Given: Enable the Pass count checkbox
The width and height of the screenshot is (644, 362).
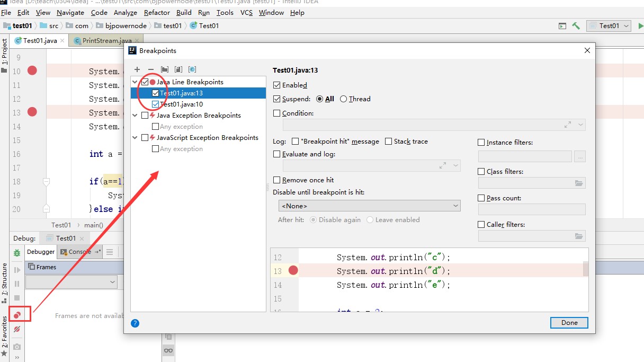Looking at the screenshot, I should click(481, 198).
